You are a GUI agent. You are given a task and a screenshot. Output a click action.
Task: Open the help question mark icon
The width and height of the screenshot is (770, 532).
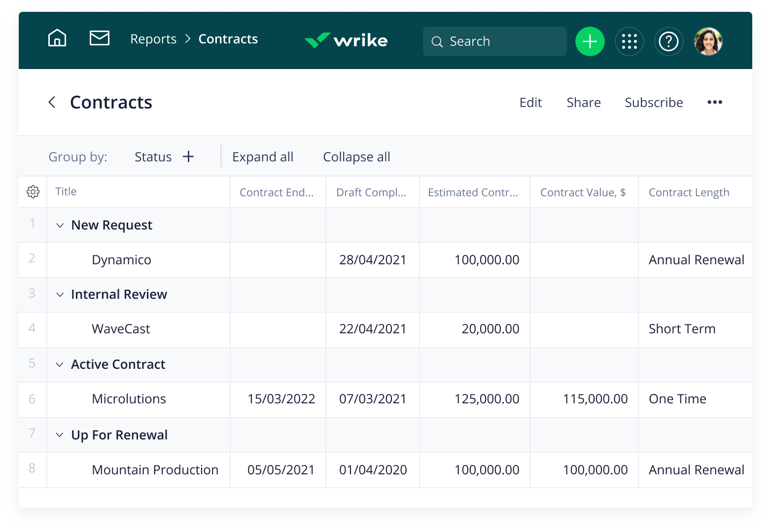669,41
